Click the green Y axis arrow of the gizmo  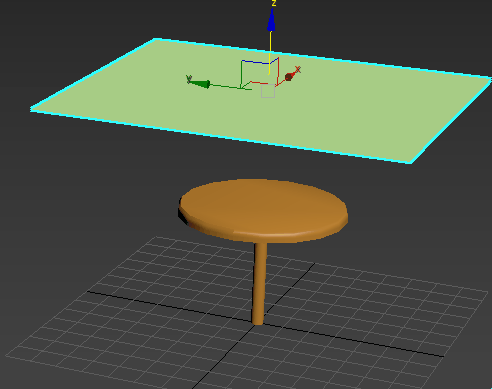point(200,83)
